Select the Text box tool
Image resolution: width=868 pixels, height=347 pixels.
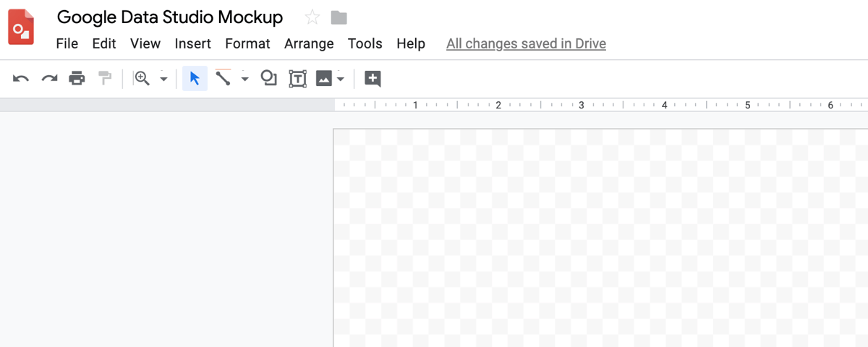click(x=297, y=78)
